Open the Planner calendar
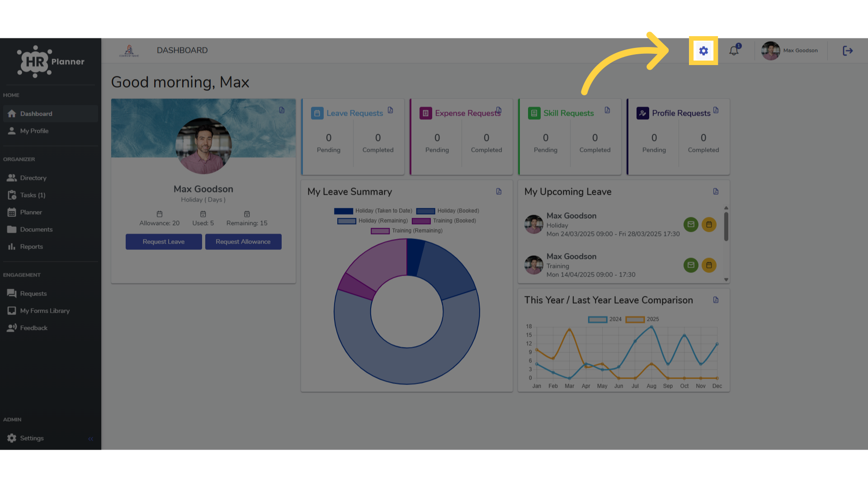Image resolution: width=868 pixels, height=488 pixels. [x=50, y=212]
